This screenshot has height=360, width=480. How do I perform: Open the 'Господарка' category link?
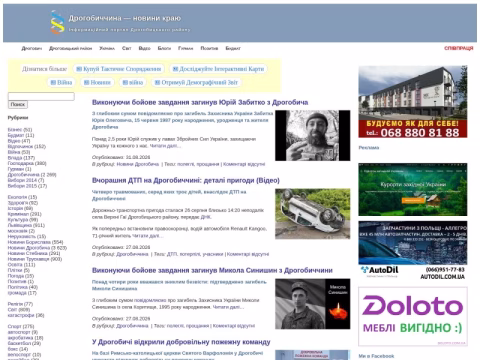[20, 163]
